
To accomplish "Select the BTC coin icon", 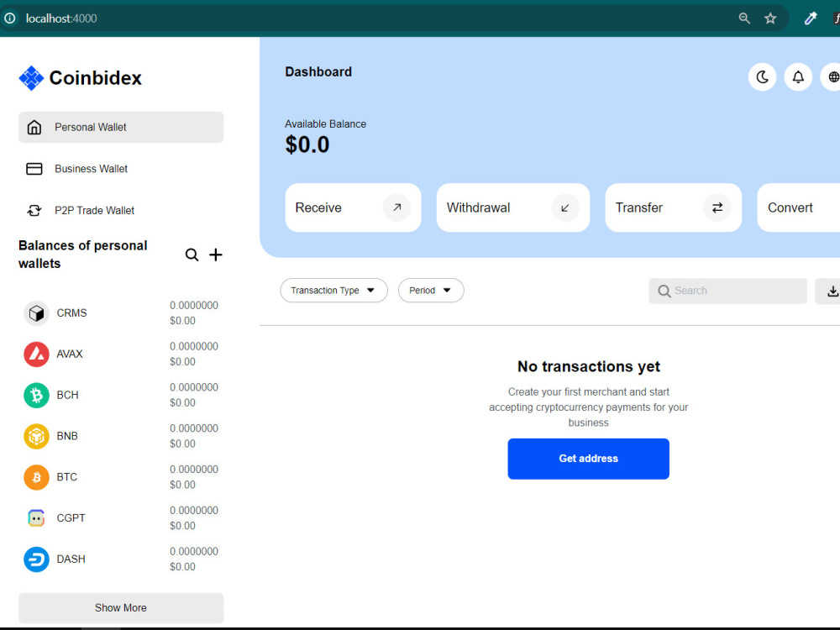I will coord(36,477).
